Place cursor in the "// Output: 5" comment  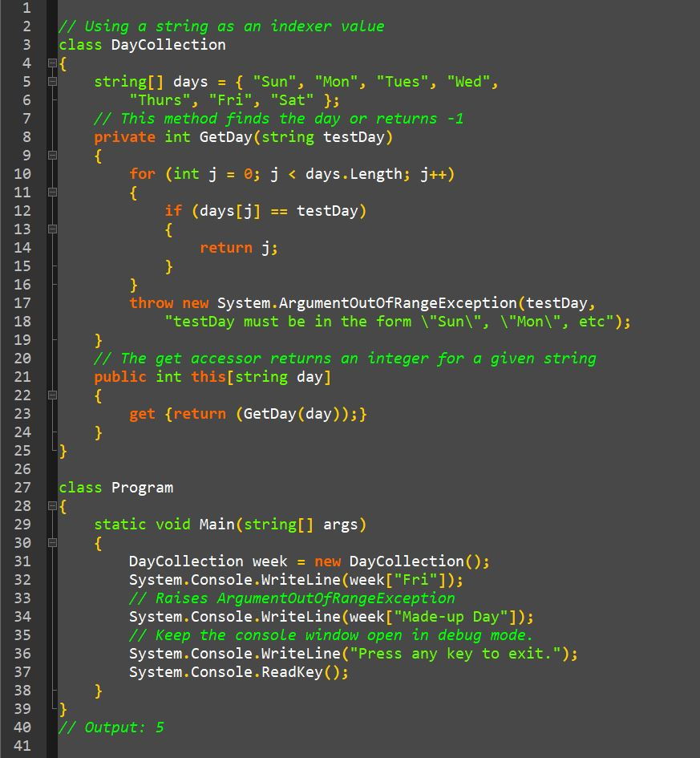tap(111, 728)
